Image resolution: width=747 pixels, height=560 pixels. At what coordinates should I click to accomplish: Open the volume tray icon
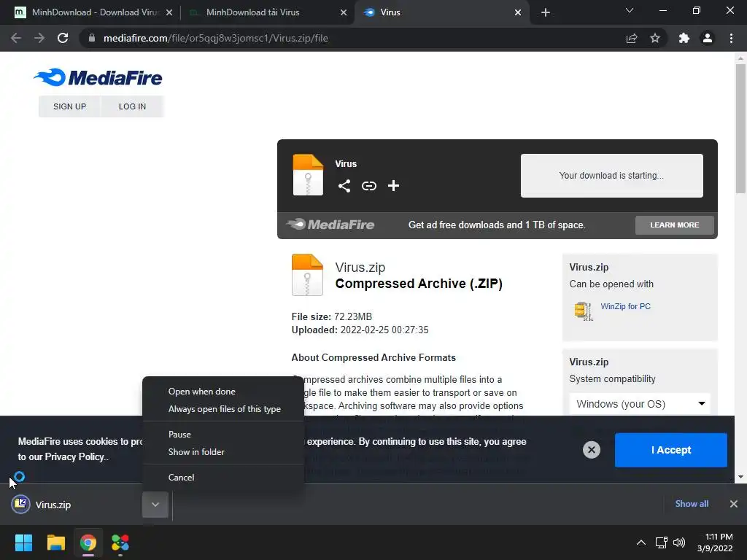[x=679, y=542]
